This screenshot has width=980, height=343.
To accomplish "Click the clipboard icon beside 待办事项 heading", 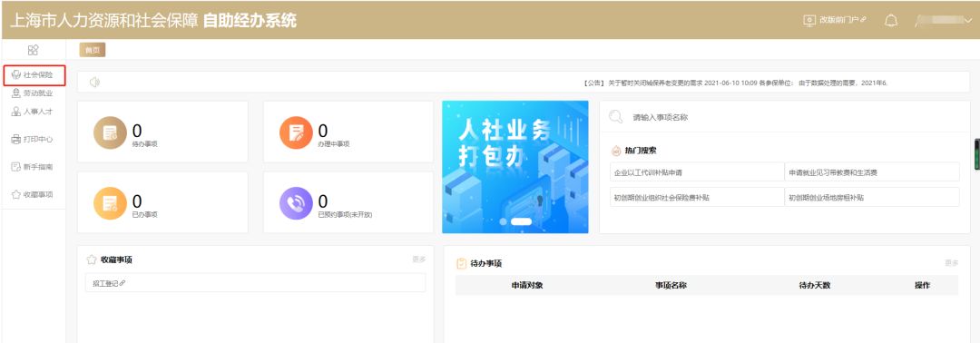I will [x=461, y=263].
